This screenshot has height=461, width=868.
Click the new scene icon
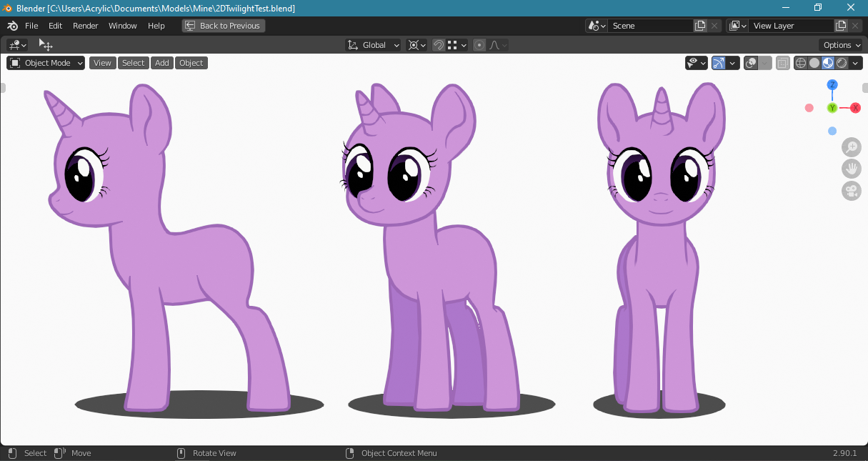(x=700, y=26)
